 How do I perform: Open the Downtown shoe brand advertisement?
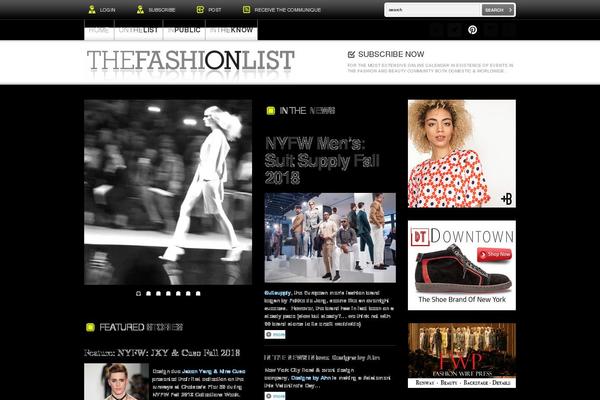click(462, 265)
